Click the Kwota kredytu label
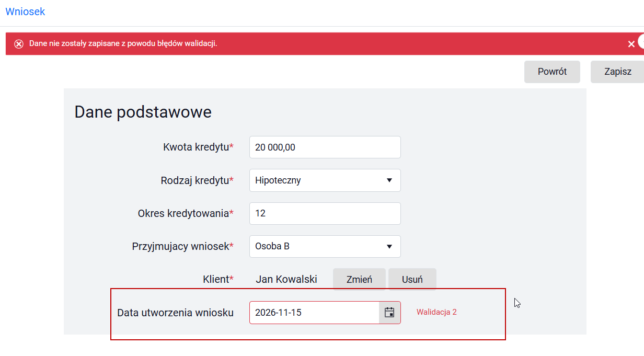644x356 pixels. pyautogui.click(x=198, y=147)
